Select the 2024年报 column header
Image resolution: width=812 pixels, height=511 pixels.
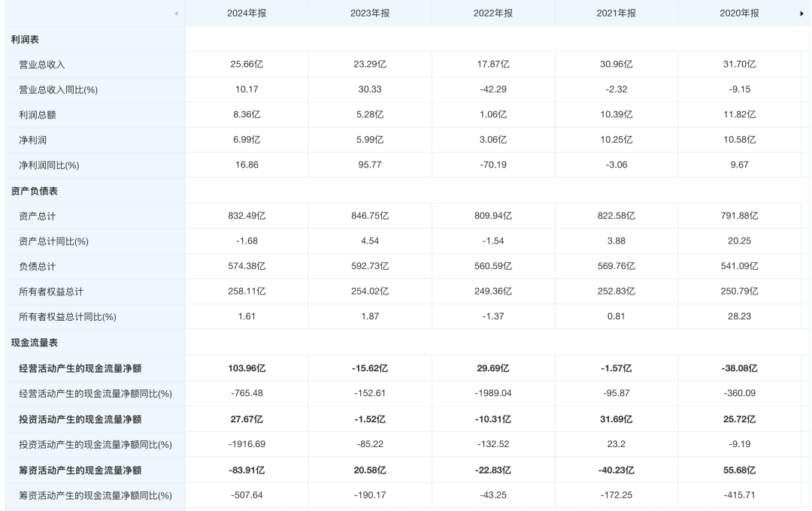coord(247,14)
